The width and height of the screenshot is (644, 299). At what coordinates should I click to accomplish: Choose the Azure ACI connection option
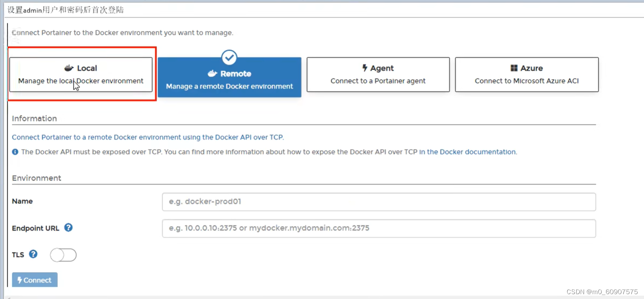pos(527,75)
